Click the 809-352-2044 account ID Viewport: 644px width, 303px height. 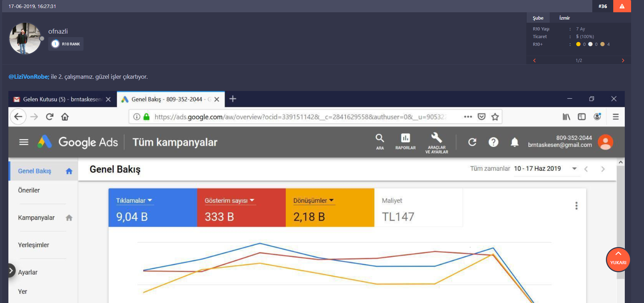click(x=574, y=138)
